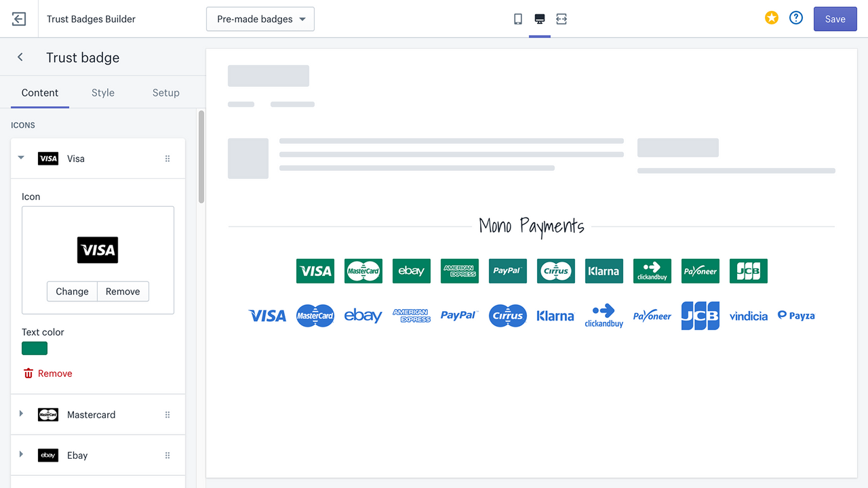Click the blue PayPal badge in preview
The height and width of the screenshot is (488, 868).
459,315
